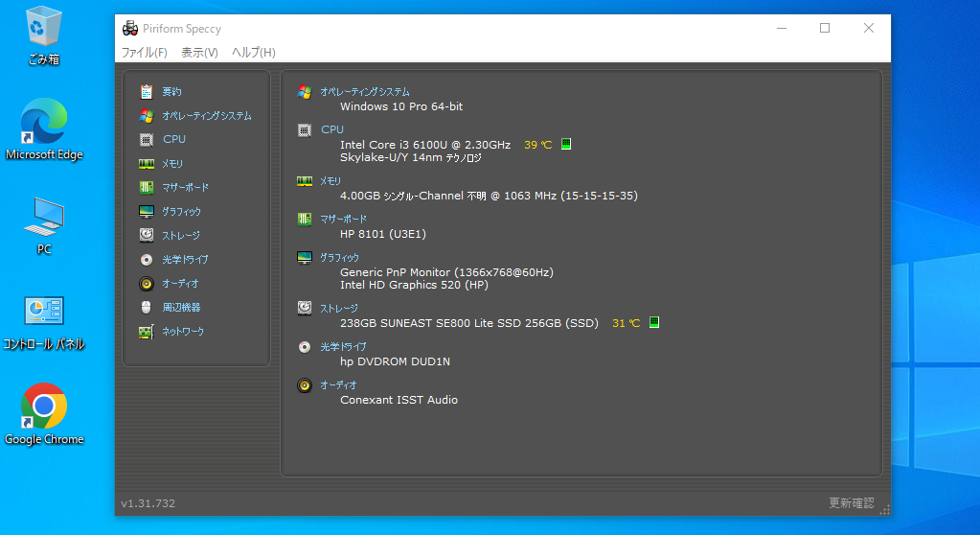Click the 光学ドライブ heading link in summary
This screenshot has height=535, width=980.
[x=343, y=347]
